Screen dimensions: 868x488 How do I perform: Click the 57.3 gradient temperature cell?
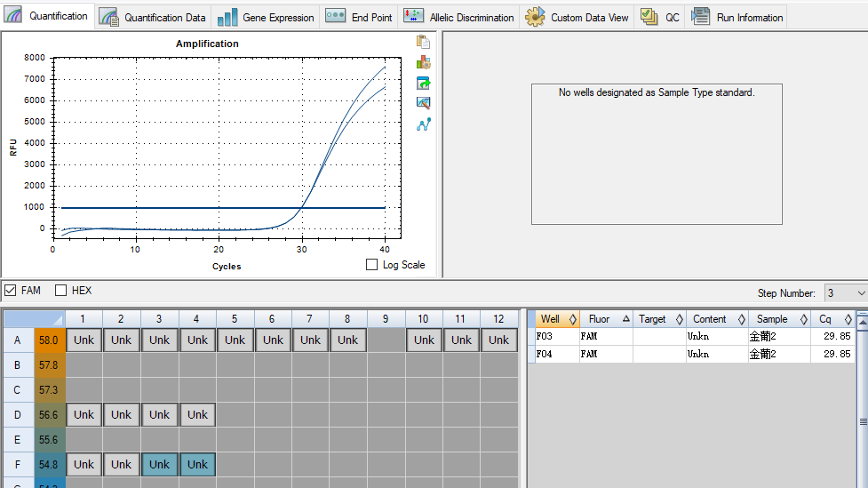pos(50,390)
